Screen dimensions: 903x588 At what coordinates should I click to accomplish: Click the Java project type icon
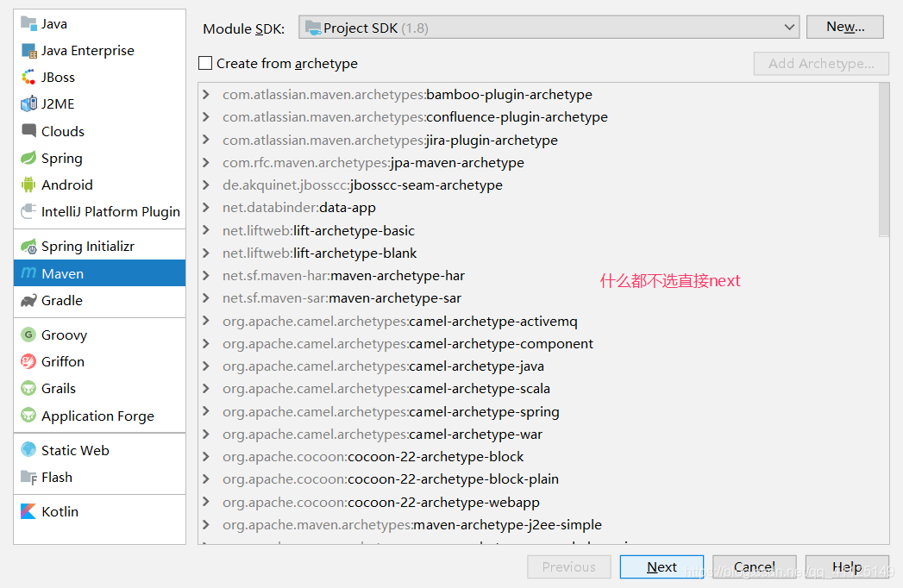[28, 23]
